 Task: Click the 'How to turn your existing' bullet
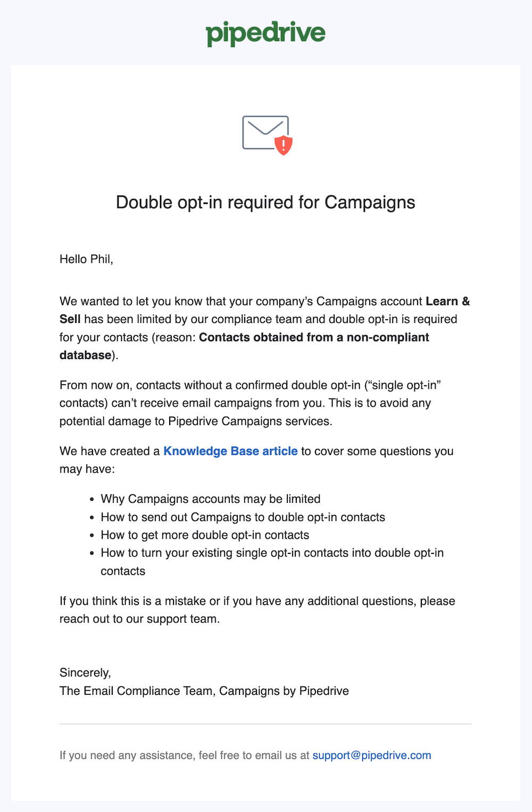(272, 553)
